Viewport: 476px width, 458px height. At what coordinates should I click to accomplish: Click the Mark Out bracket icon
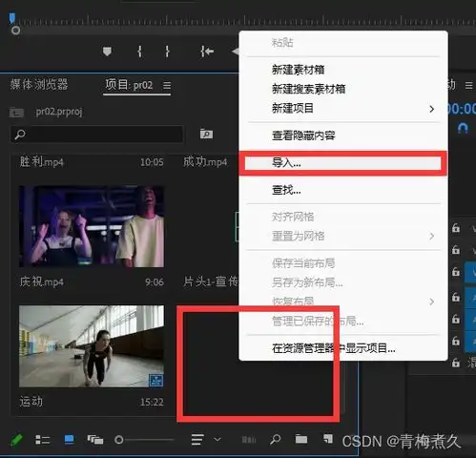pos(167,52)
